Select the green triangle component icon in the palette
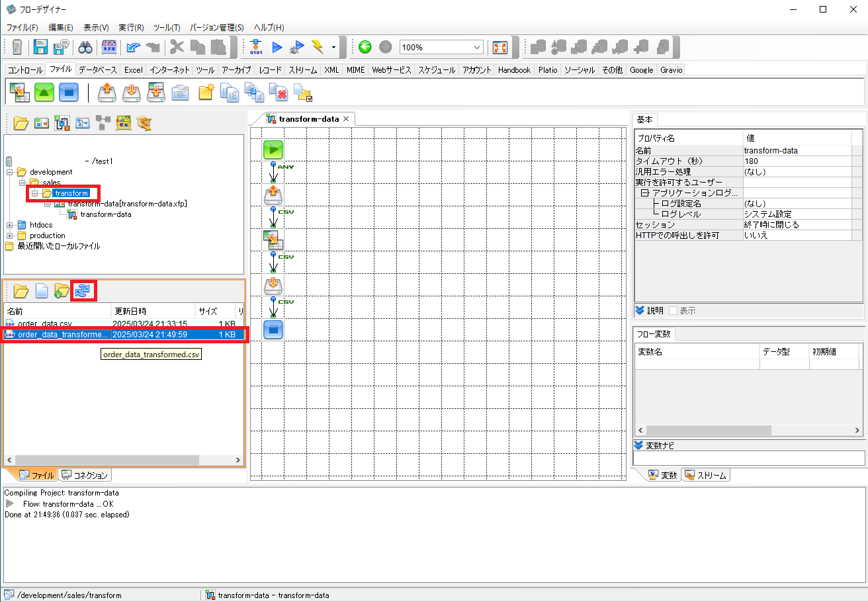Screen dimensions: 868x602 point(44,92)
